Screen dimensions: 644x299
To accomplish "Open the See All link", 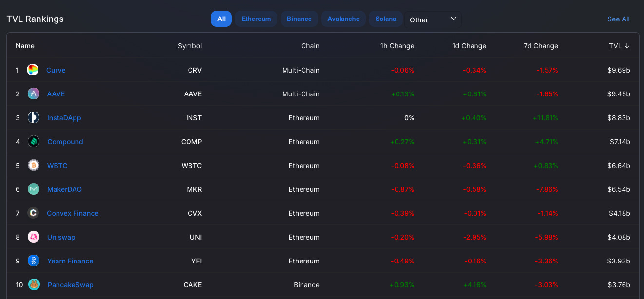I will [619, 19].
